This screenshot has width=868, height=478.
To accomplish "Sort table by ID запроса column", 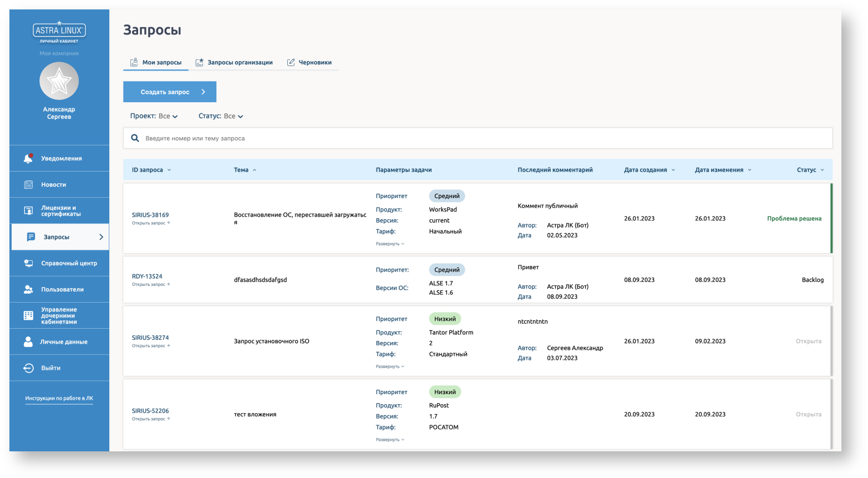I will (x=151, y=170).
